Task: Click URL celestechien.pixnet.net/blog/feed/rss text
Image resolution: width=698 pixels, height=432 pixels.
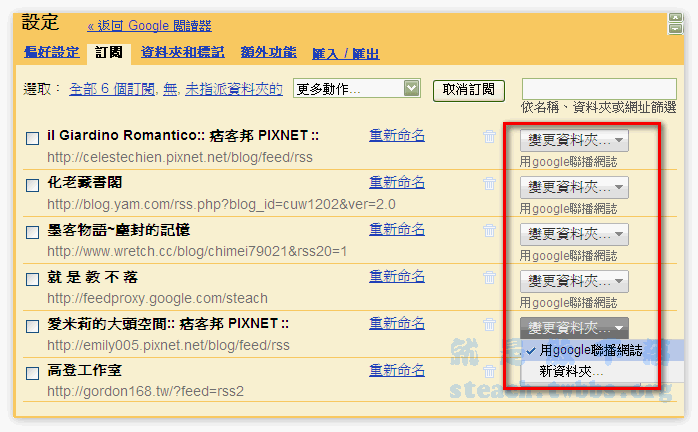Action: (180, 157)
